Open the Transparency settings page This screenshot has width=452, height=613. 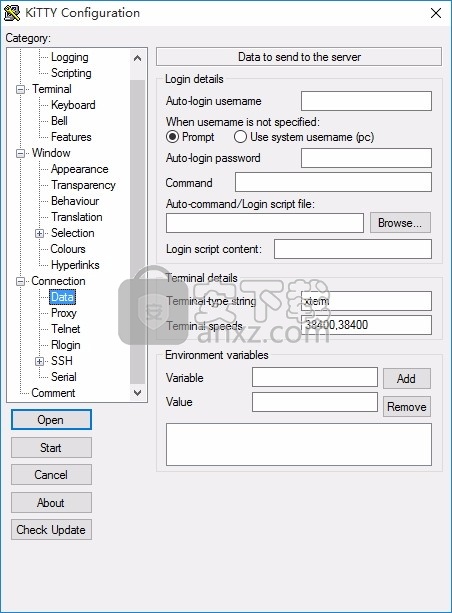(83, 185)
